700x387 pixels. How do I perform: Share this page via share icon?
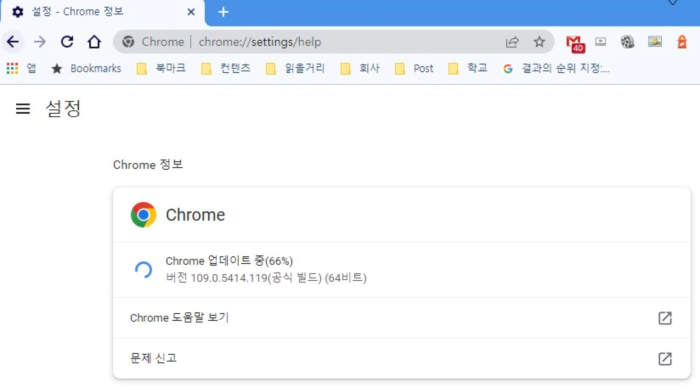coord(512,42)
